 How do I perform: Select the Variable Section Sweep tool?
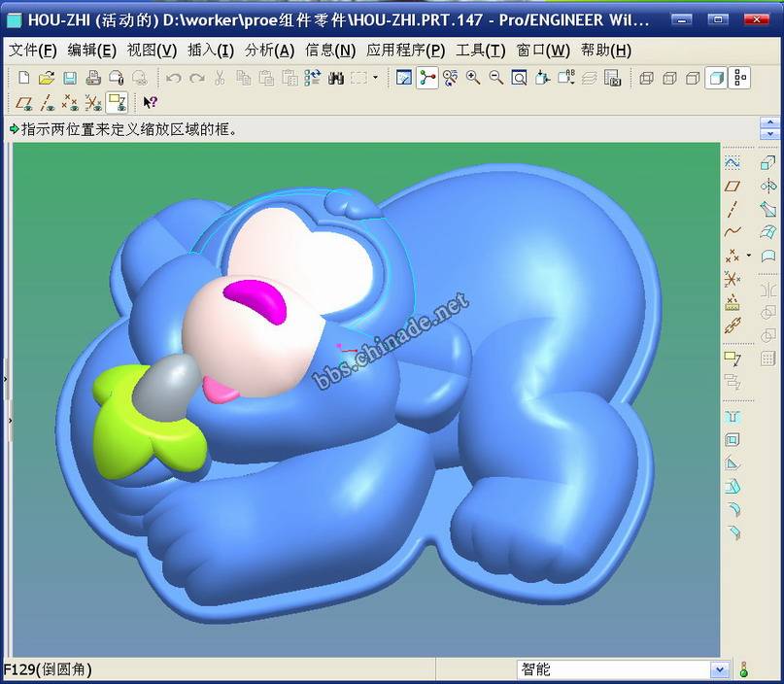pos(768,209)
